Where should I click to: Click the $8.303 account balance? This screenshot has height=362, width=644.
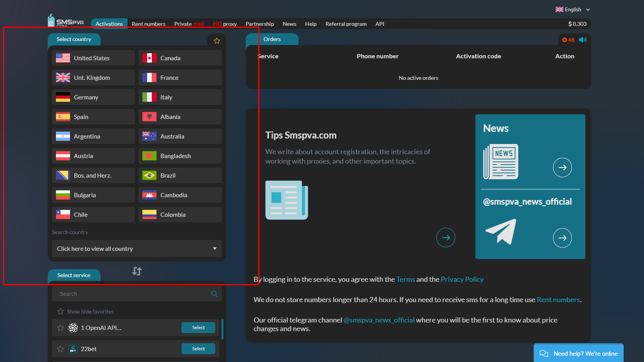tap(577, 24)
